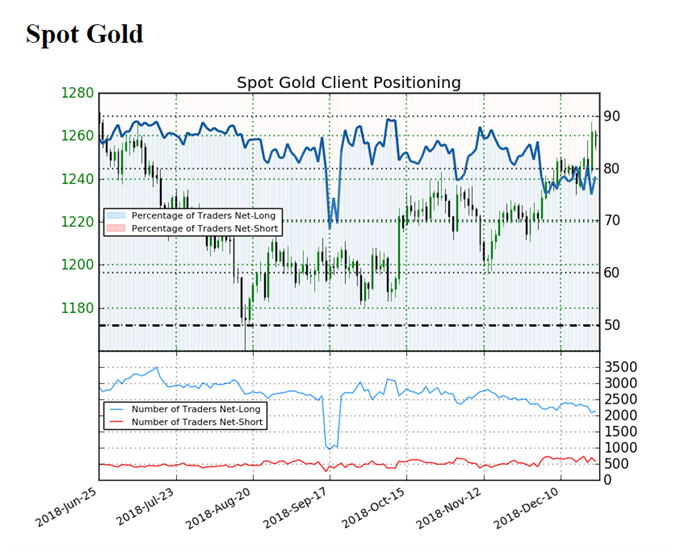680x550 pixels.
Task: Click the 2018-Jun-25 date label
Action: pos(67,507)
